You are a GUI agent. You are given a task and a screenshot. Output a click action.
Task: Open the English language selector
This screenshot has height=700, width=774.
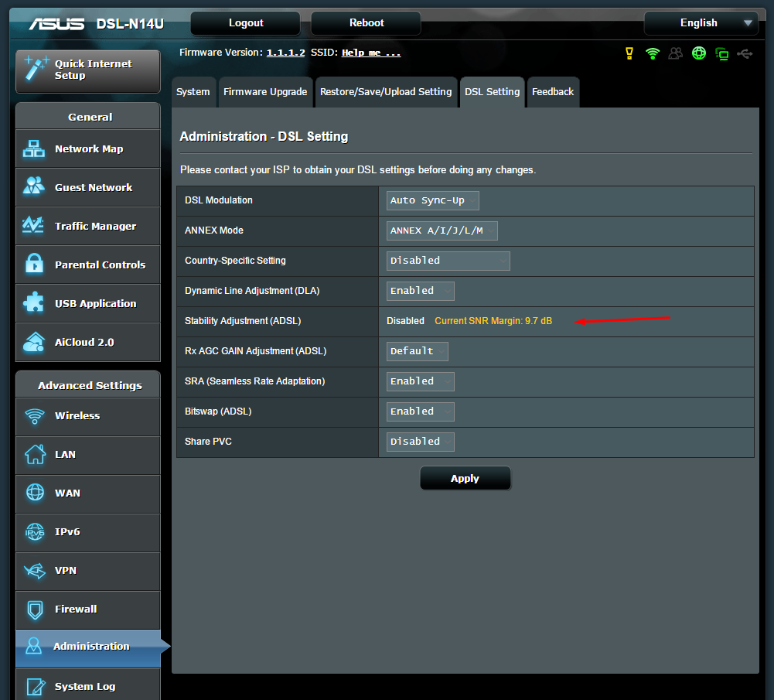(701, 22)
